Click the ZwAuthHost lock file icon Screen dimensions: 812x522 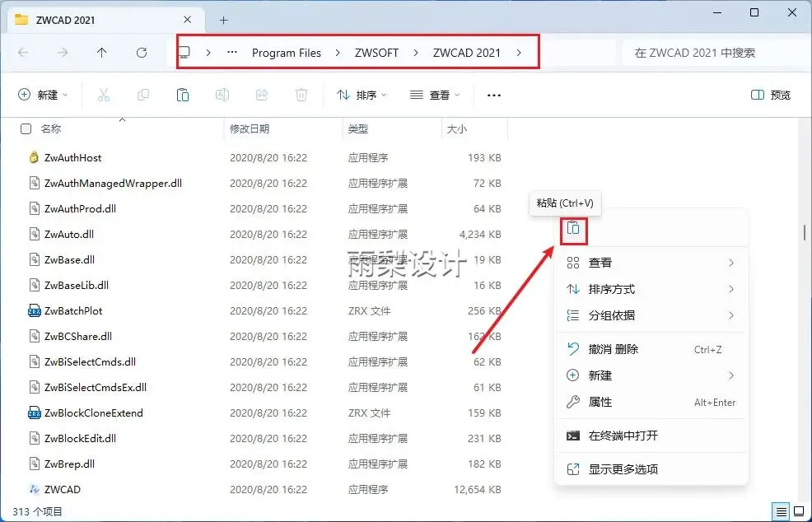(35, 157)
